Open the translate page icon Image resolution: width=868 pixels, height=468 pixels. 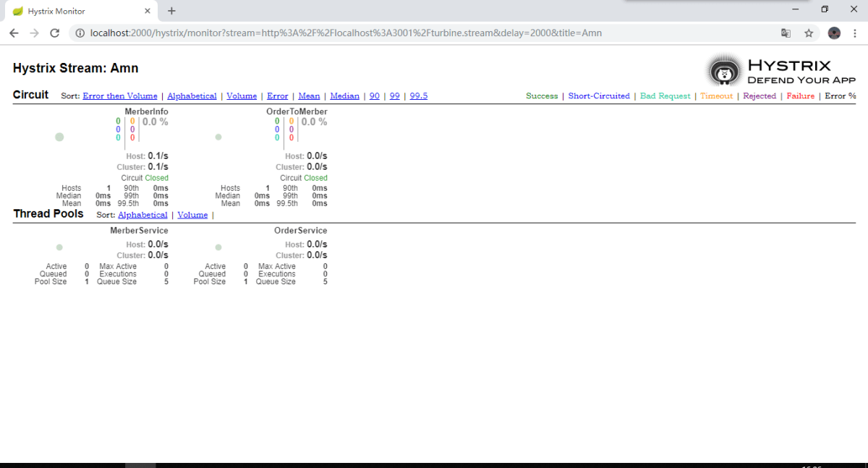pyautogui.click(x=786, y=33)
